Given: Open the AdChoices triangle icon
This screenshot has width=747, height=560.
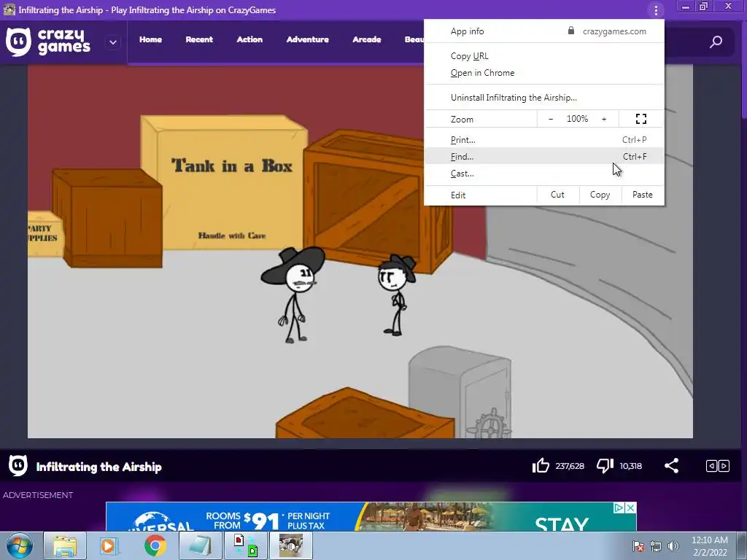Looking at the screenshot, I should [619, 507].
